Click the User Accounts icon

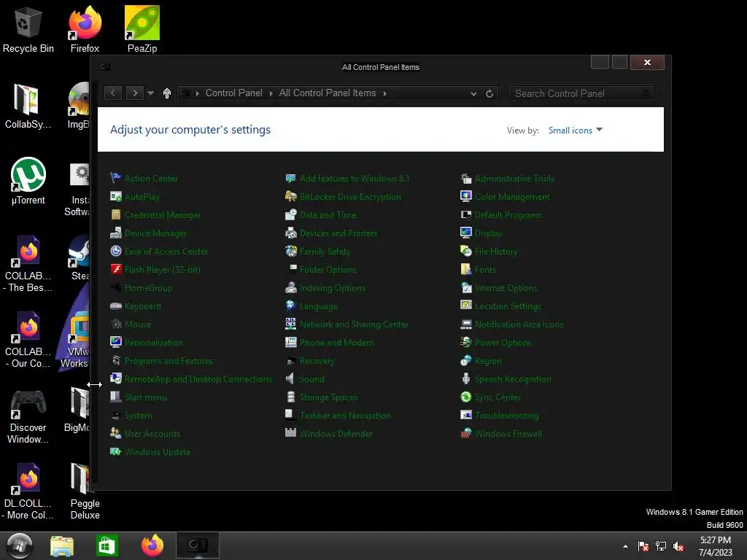point(116,433)
